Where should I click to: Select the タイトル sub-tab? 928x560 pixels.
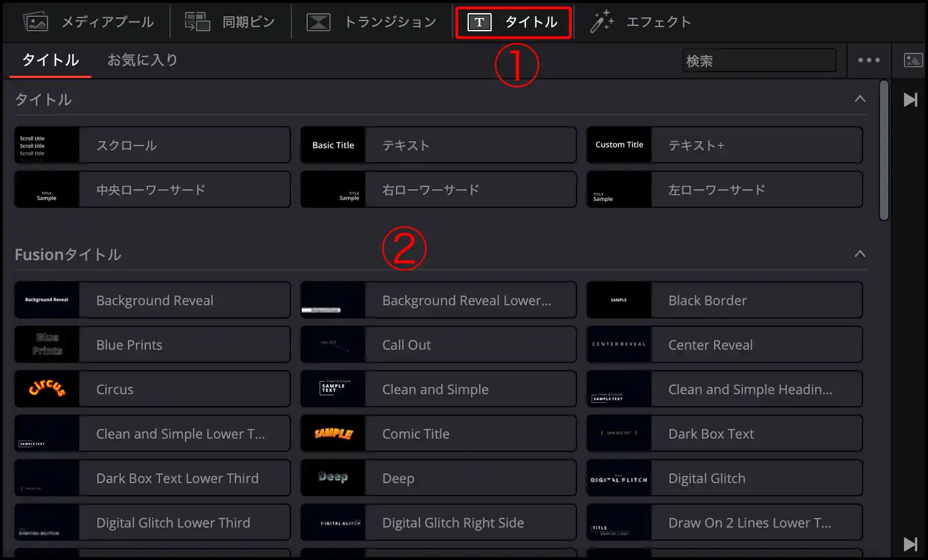[50, 60]
